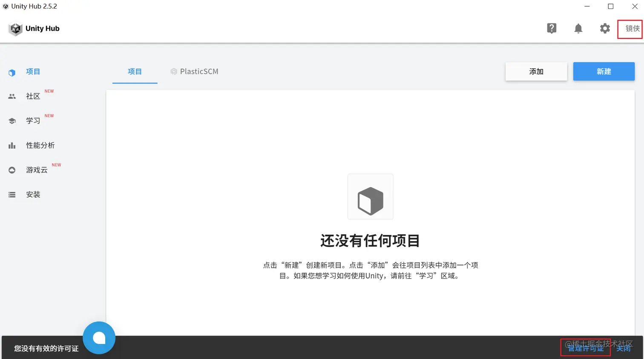644x359 pixels.
Task: Dismiss license banner with 关闭
Action: tap(624, 348)
